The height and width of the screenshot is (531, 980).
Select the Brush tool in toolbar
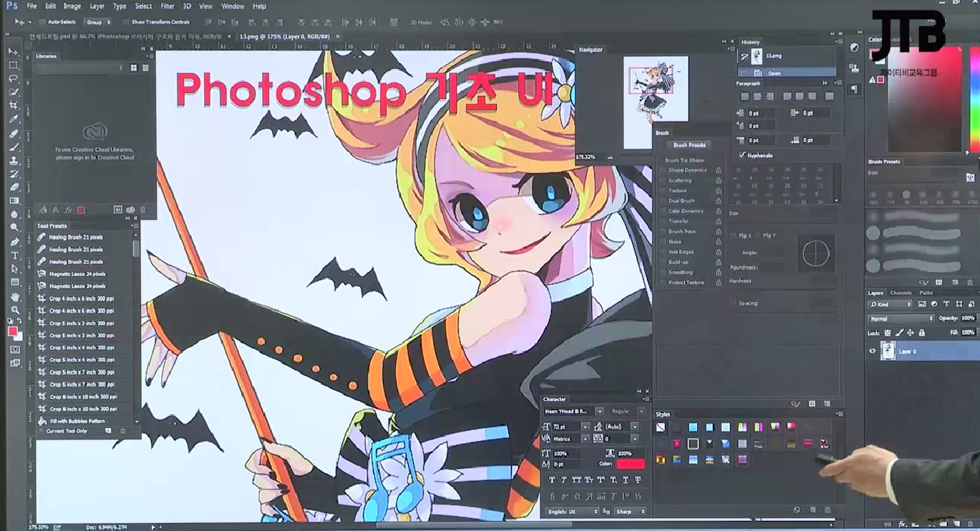coord(14,147)
